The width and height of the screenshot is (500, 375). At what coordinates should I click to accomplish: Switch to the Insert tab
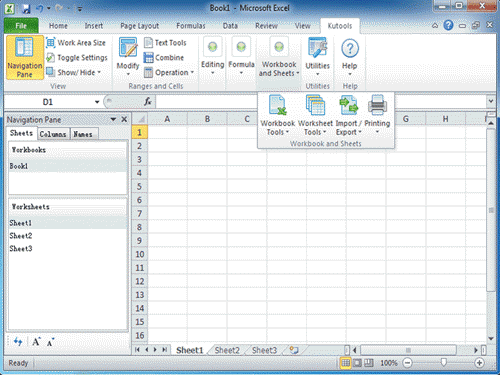[x=94, y=26]
